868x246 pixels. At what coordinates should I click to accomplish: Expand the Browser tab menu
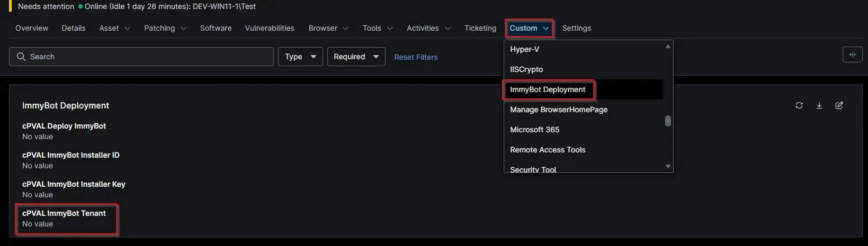point(328,28)
